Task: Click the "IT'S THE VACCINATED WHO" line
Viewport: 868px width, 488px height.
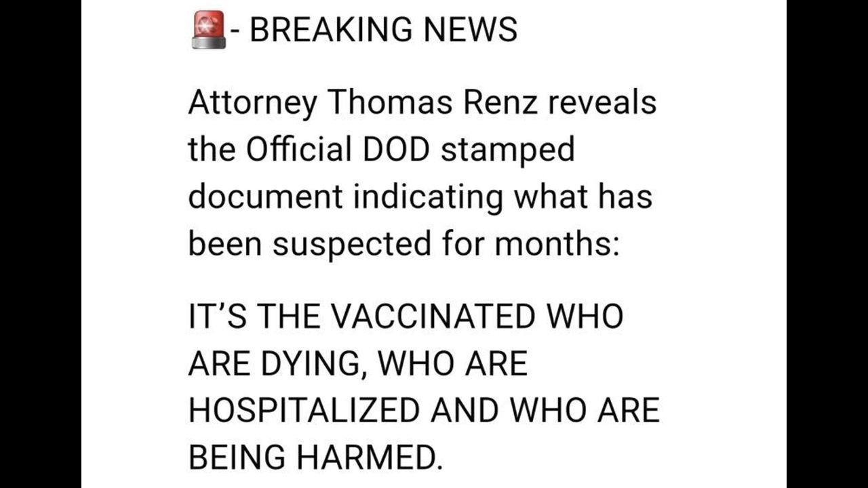Action: pos(406,317)
